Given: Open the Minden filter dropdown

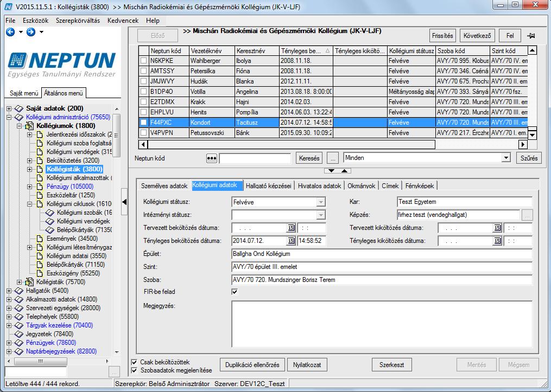Looking at the screenshot, I should click(x=505, y=158).
